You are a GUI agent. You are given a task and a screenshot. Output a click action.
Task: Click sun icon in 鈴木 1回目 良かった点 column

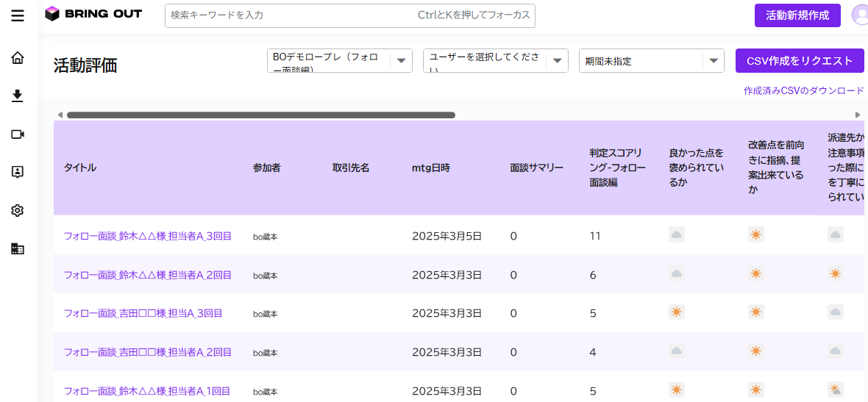[x=677, y=390]
